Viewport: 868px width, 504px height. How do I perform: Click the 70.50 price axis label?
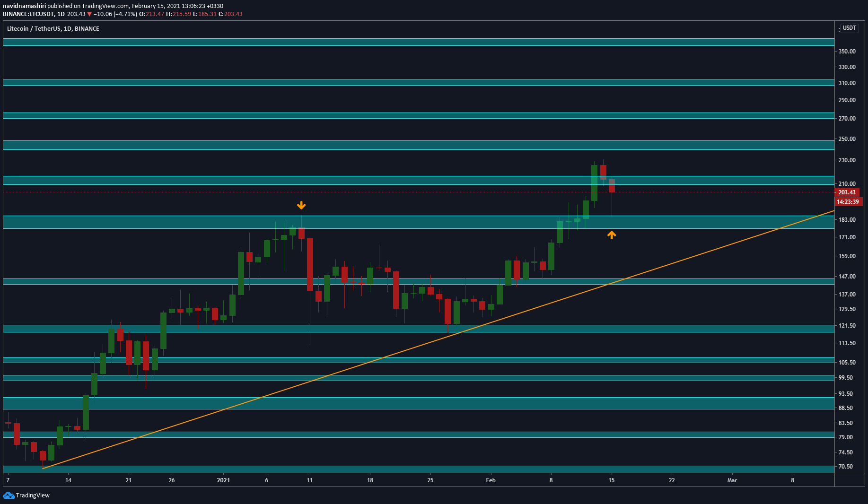[845, 467]
